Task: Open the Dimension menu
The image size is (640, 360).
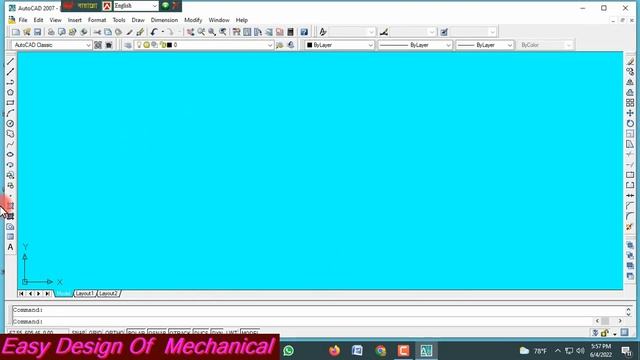Action: [x=164, y=20]
